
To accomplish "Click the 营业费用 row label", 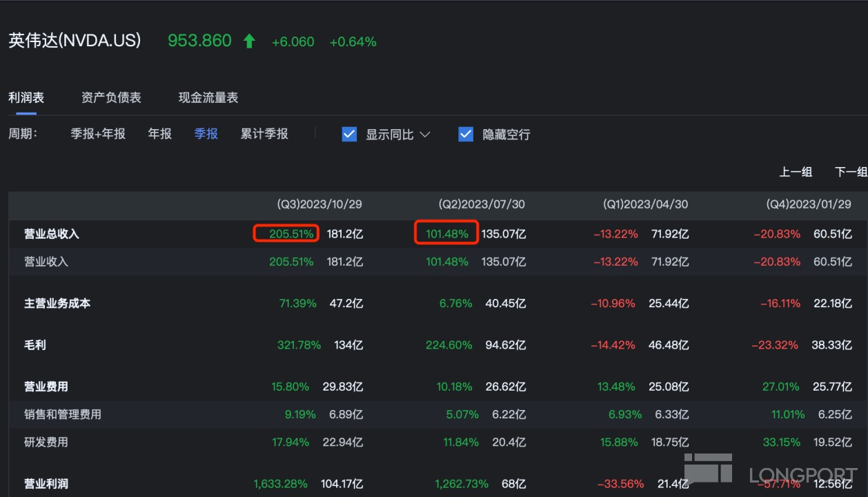I will (46, 387).
